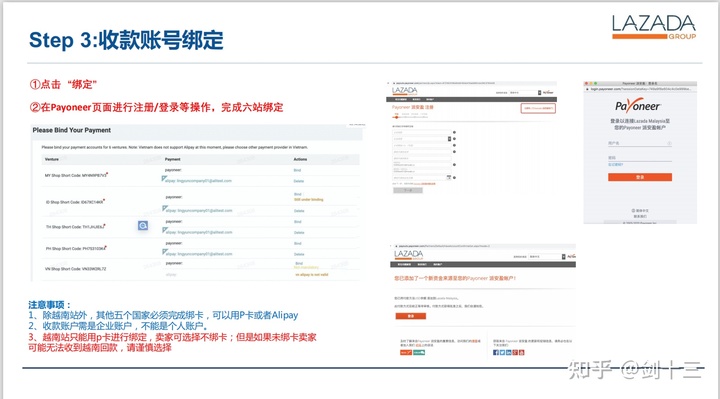This screenshot has width=720, height=399.
Task: Click the LAZADA GROUP logo on the slide
Action: [654, 27]
